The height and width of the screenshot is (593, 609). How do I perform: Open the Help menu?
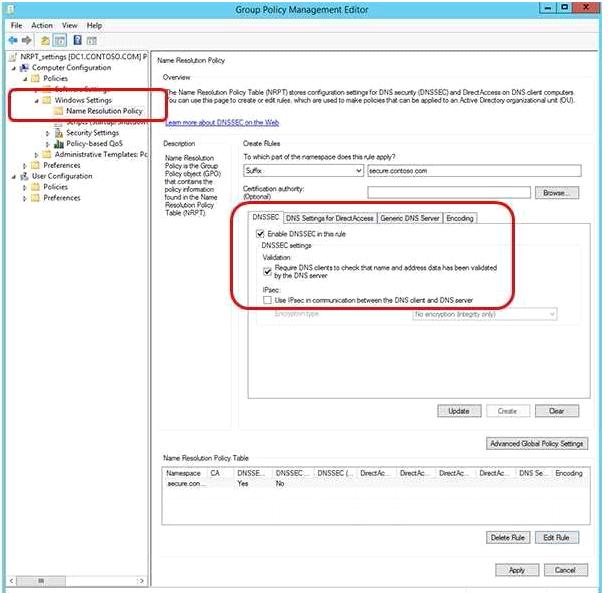coord(94,26)
